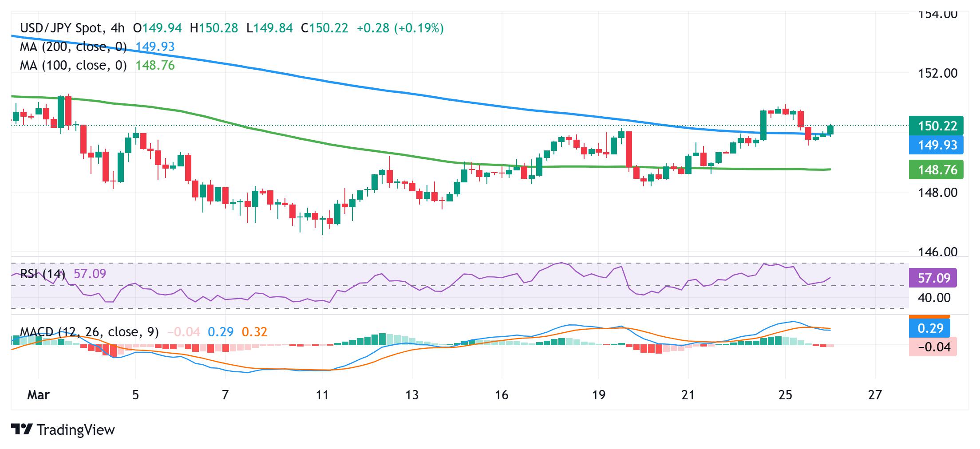Click the 11 date marker on time axis
The height and width of the screenshot is (449, 980).
[x=322, y=395]
